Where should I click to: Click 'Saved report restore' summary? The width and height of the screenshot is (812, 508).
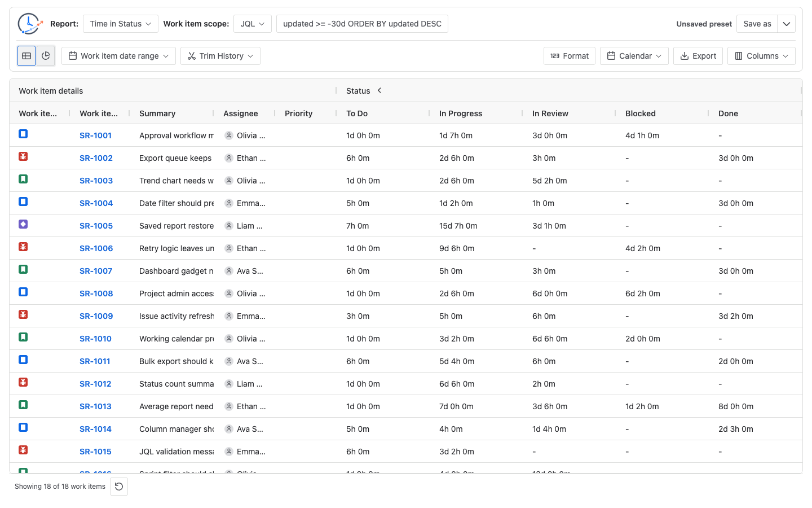pos(176,226)
